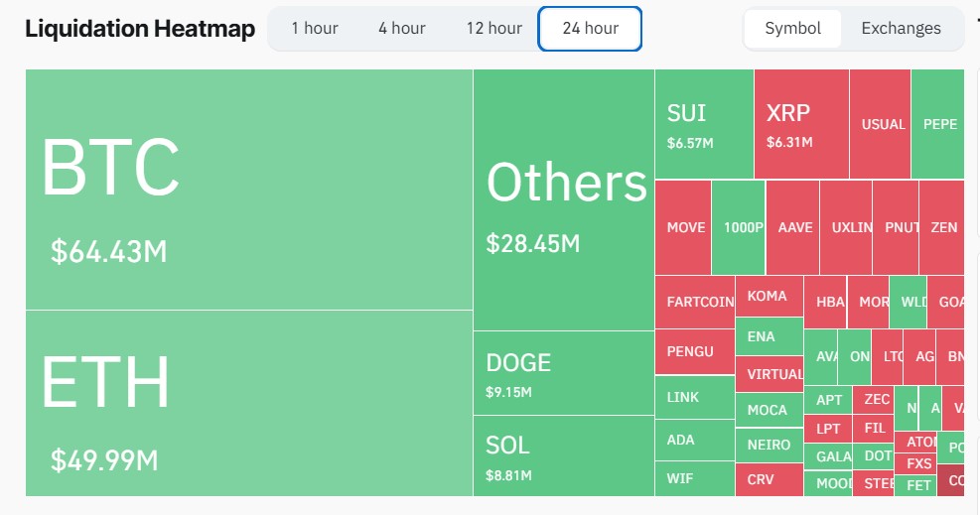Select the 24 hour timeframe
This screenshot has height=515, width=980.
[590, 28]
